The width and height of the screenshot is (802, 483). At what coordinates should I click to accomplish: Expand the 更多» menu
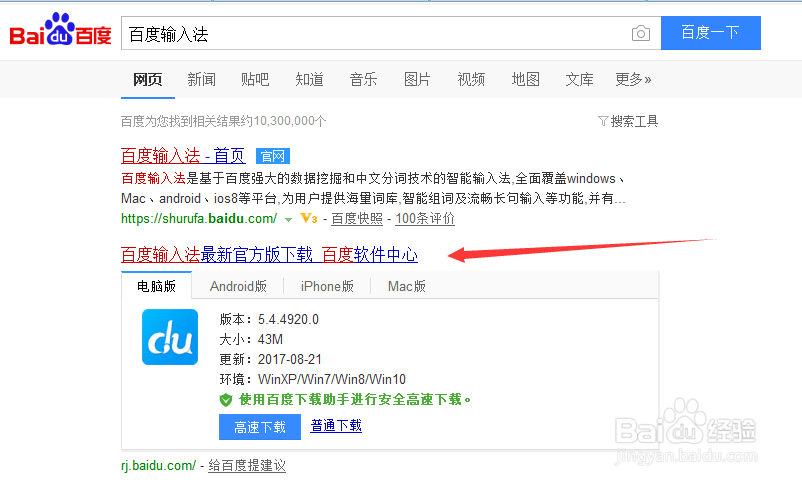coord(633,79)
